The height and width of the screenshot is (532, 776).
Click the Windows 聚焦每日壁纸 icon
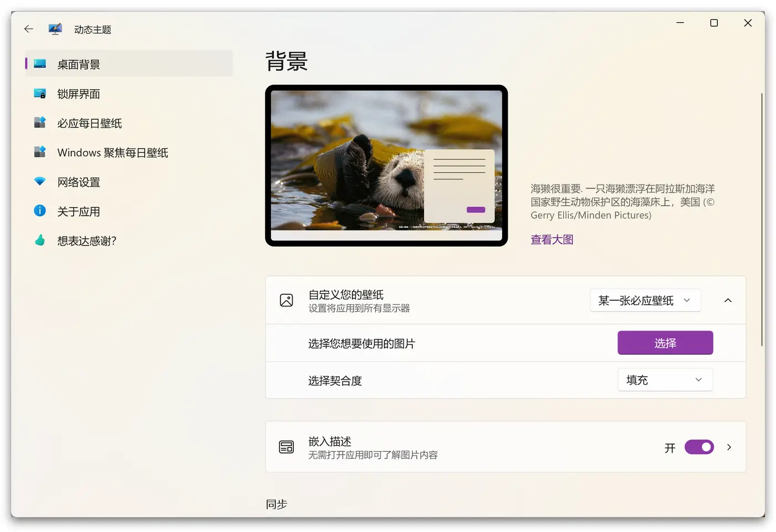coord(40,152)
